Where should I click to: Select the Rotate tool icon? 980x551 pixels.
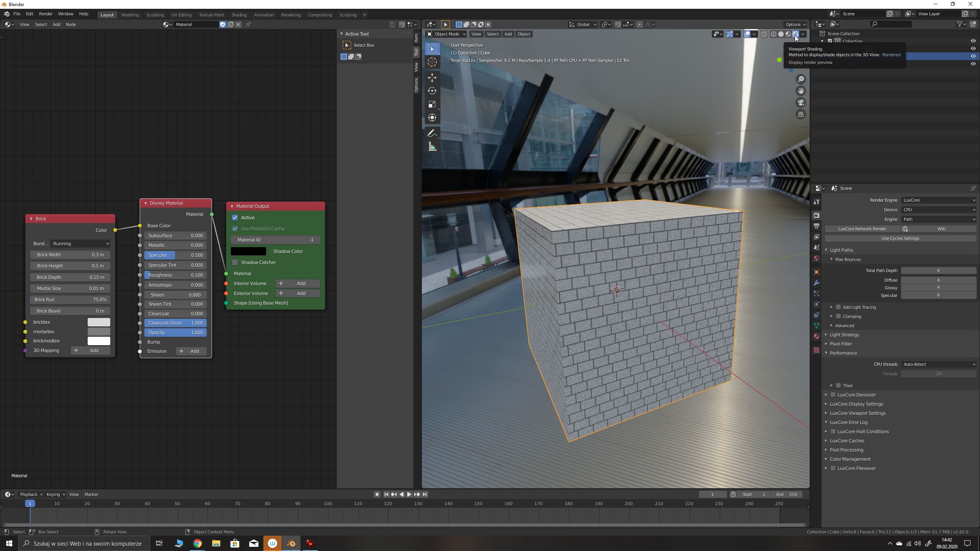click(432, 91)
